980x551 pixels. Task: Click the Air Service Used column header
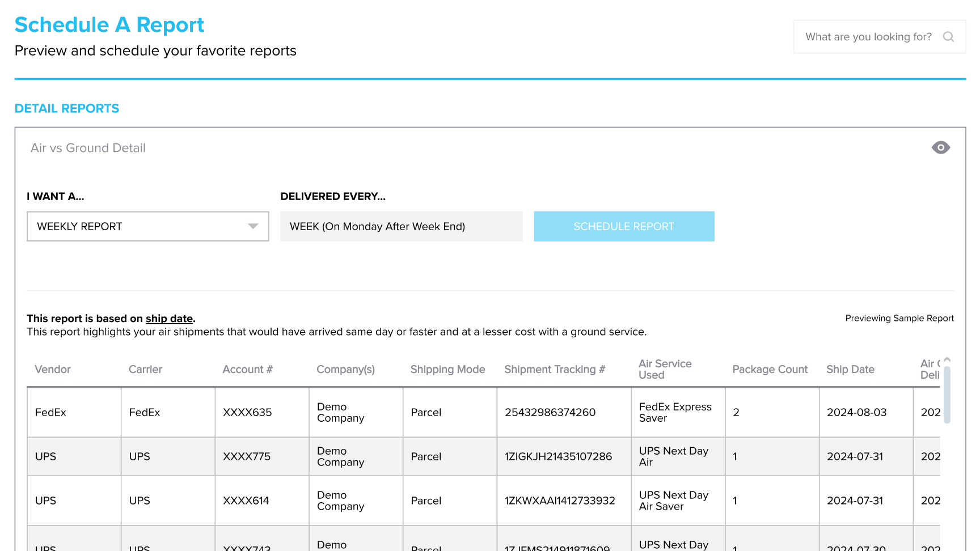665,369
